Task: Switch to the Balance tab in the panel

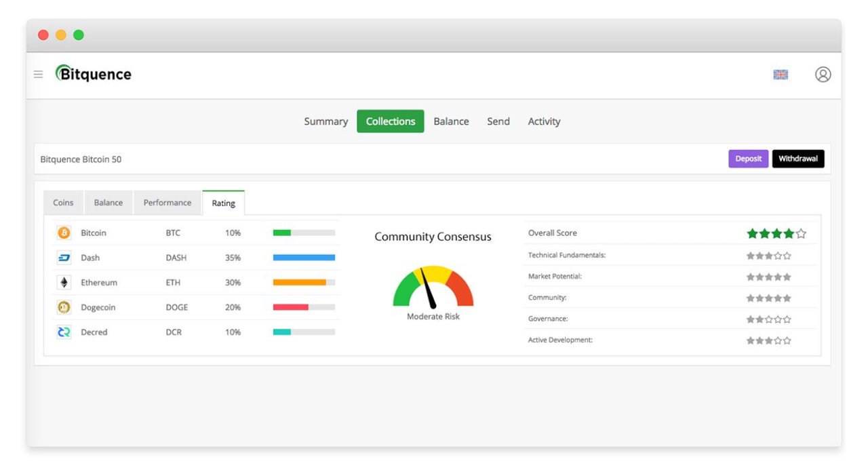Action: tap(108, 203)
